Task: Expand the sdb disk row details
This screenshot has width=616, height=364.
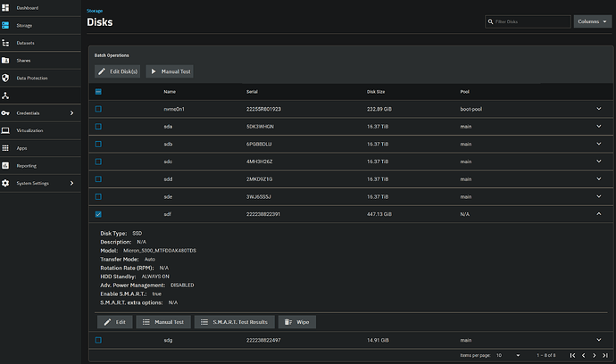Action: pos(599,144)
